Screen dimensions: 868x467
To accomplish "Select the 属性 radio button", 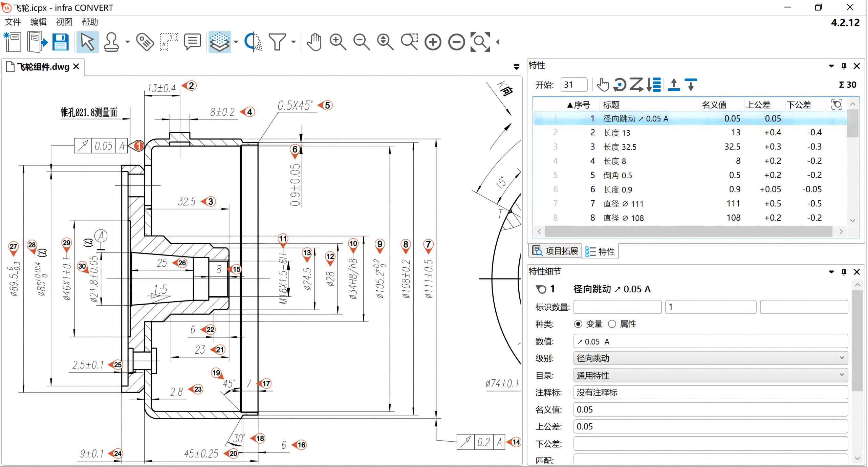I will [x=612, y=324].
